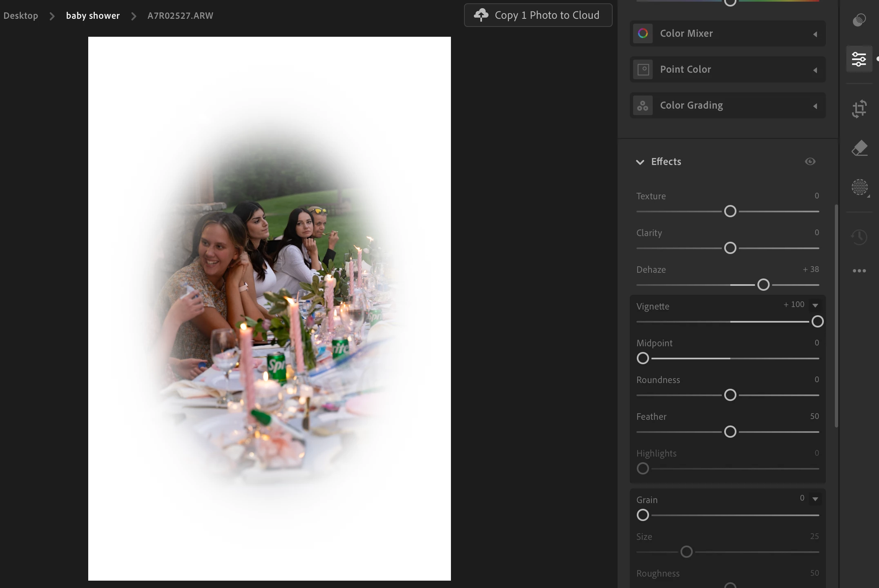Select the Healing eraser tool
Image resolution: width=879 pixels, height=588 pixels.
tap(859, 148)
